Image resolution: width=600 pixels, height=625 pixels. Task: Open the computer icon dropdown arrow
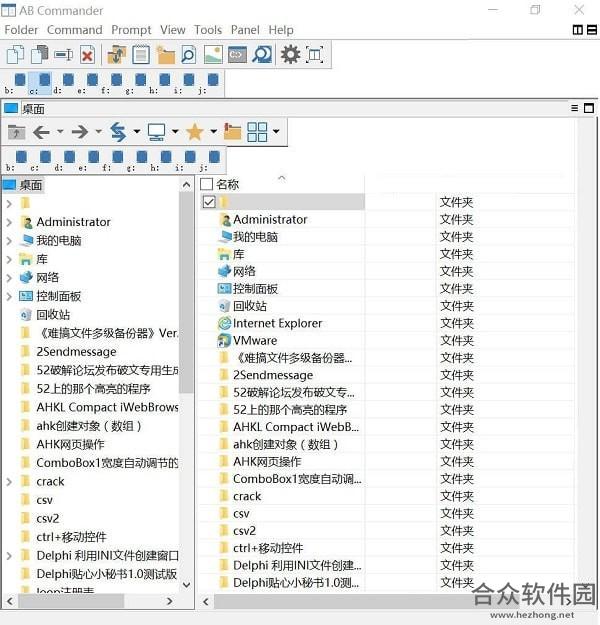pyautogui.click(x=175, y=131)
